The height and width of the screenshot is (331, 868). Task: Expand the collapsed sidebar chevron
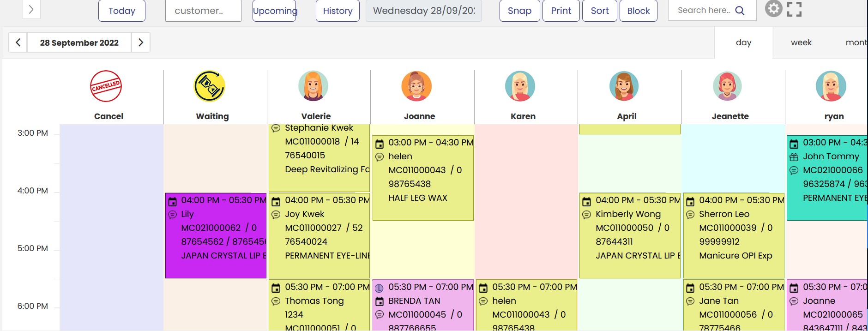tap(31, 9)
